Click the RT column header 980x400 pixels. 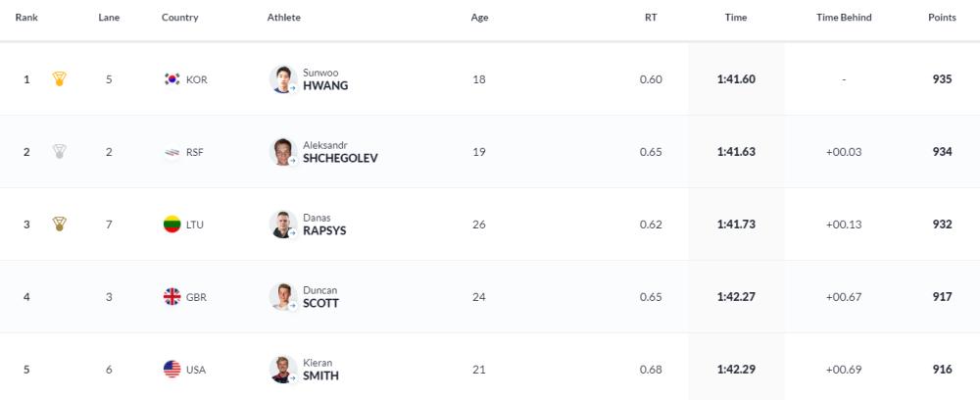tap(651, 18)
